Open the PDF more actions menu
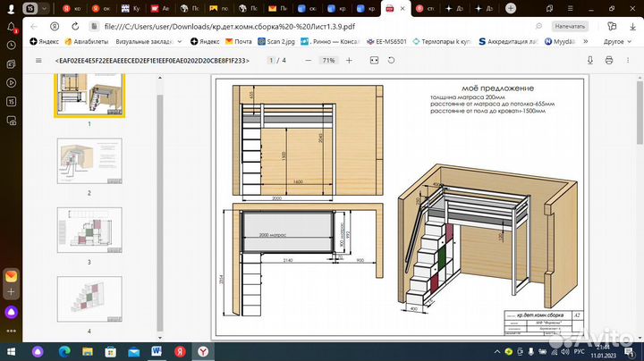 [x=626, y=60]
